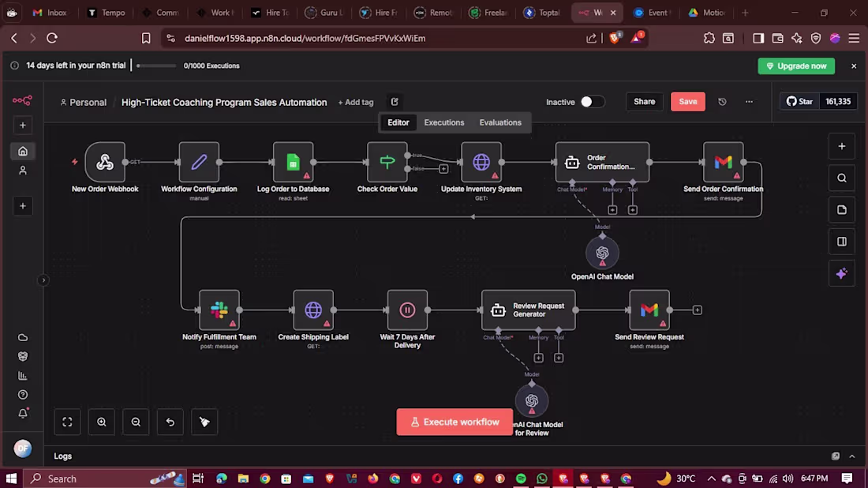
Task: Expand the left sidebar with the arrow
Action: coord(43,280)
